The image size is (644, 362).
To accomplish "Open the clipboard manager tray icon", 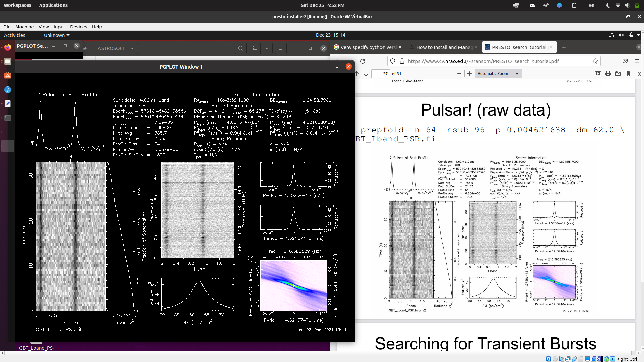I will (574, 5).
